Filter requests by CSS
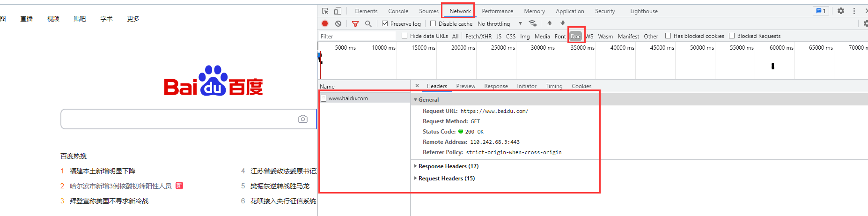The image size is (868, 216). (511, 36)
